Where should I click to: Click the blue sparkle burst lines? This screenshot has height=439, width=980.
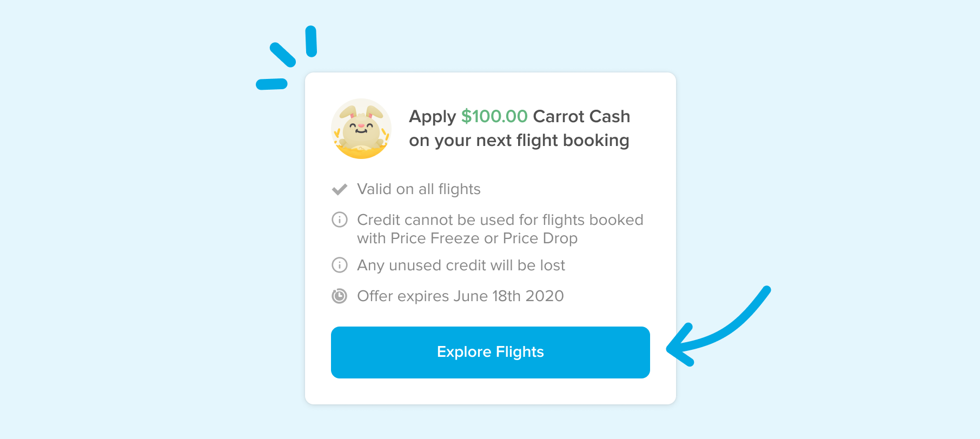click(x=287, y=58)
